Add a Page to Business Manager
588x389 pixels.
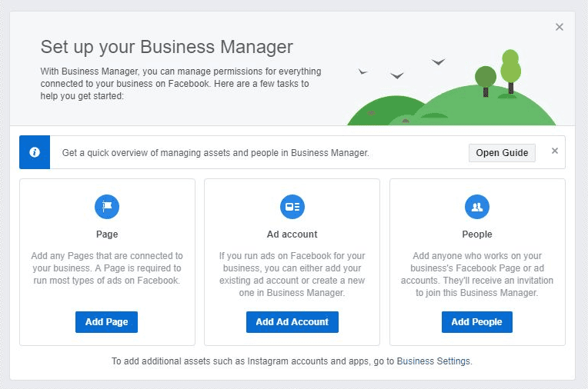[106, 322]
